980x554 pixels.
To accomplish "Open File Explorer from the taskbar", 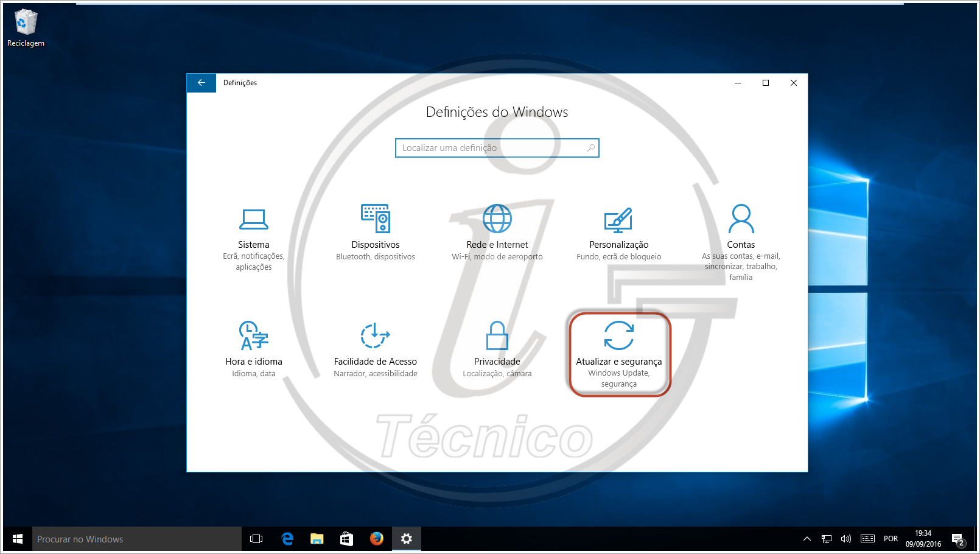I will point(317,539).
